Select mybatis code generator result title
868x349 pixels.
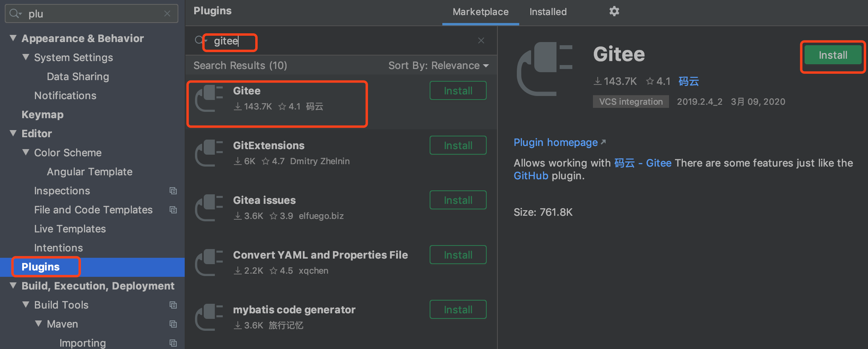click(294, 310)
